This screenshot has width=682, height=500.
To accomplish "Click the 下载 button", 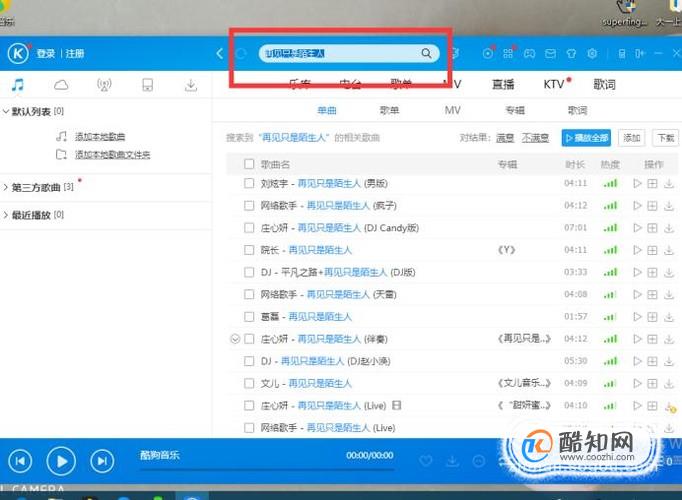I will tap(665, 138).
